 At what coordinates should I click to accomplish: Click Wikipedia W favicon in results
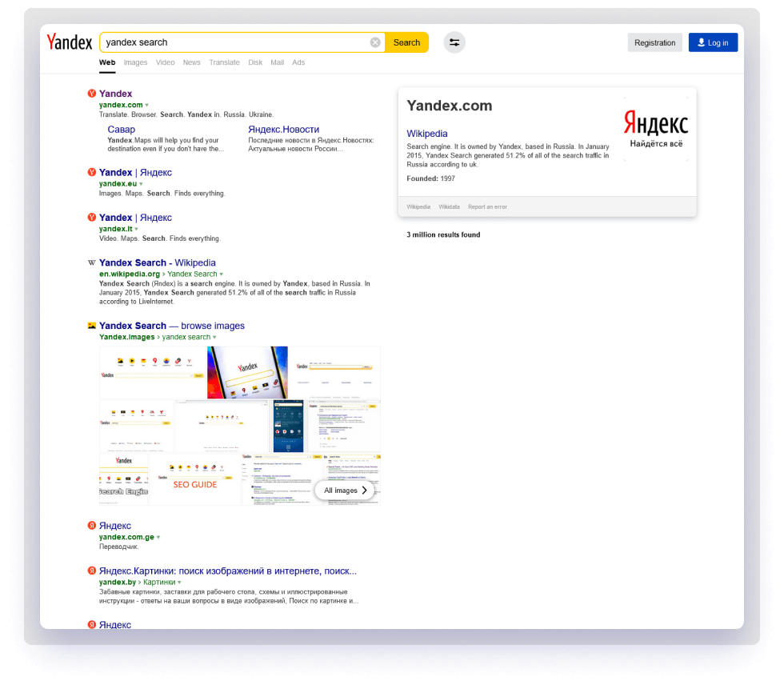(92, 262)
